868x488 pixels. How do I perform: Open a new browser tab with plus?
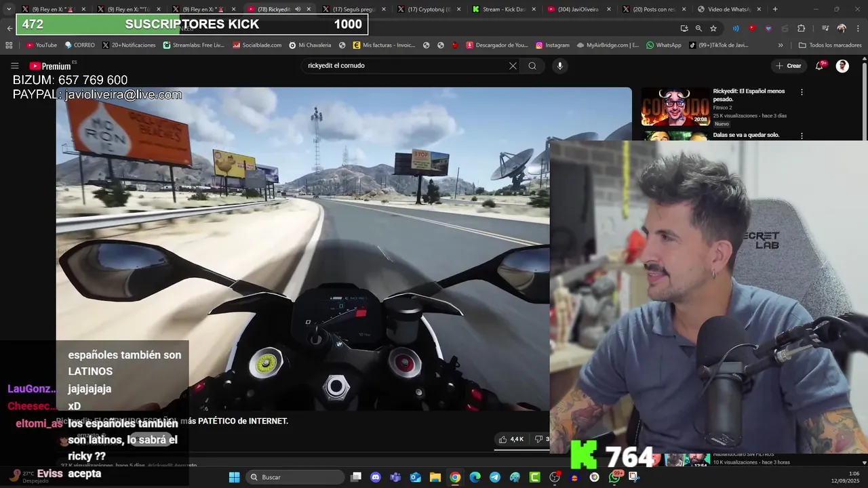[775, 9]
